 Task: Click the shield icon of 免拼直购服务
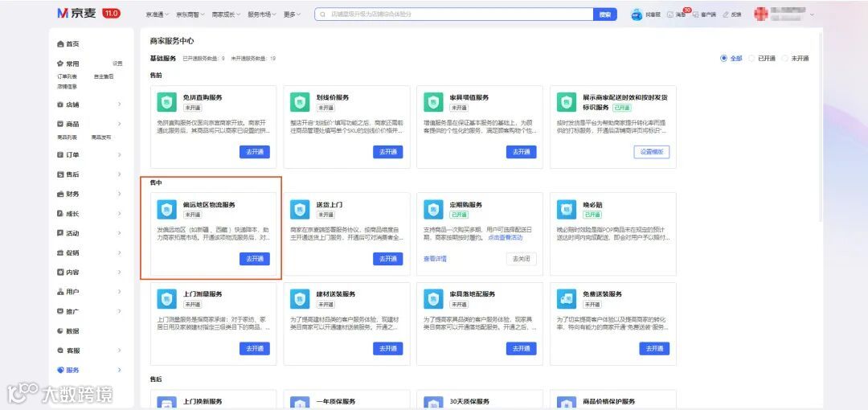tap(166, 103)
